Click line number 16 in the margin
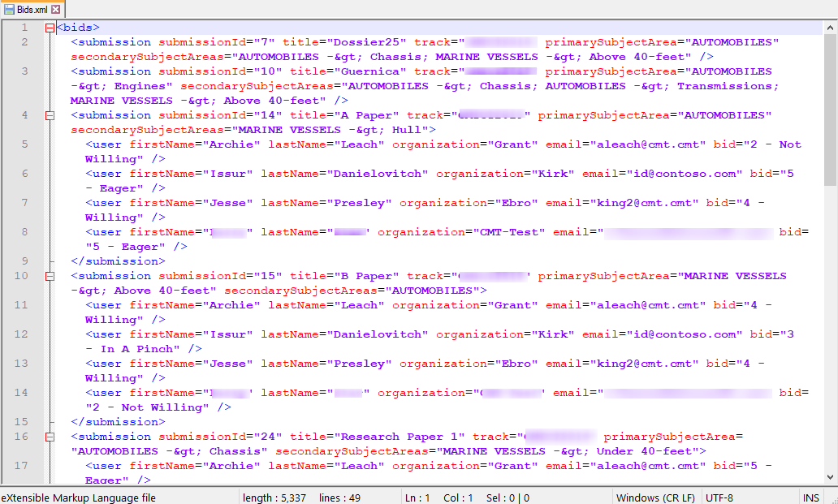The width and height of the screenshot is (838, 504). (x=22, y=436)
